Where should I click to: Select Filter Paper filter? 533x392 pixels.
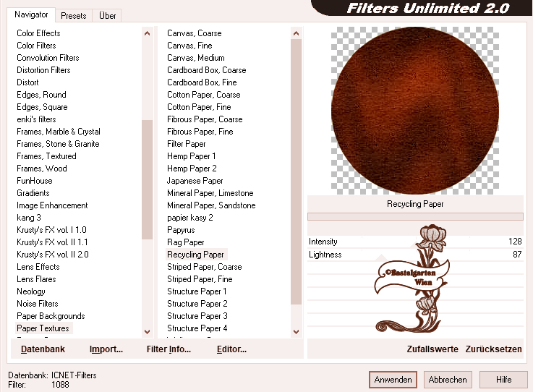coord(187,144)
